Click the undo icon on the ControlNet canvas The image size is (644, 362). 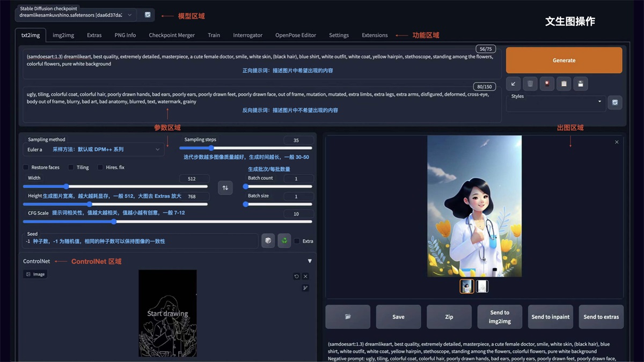tap(296, 276)
